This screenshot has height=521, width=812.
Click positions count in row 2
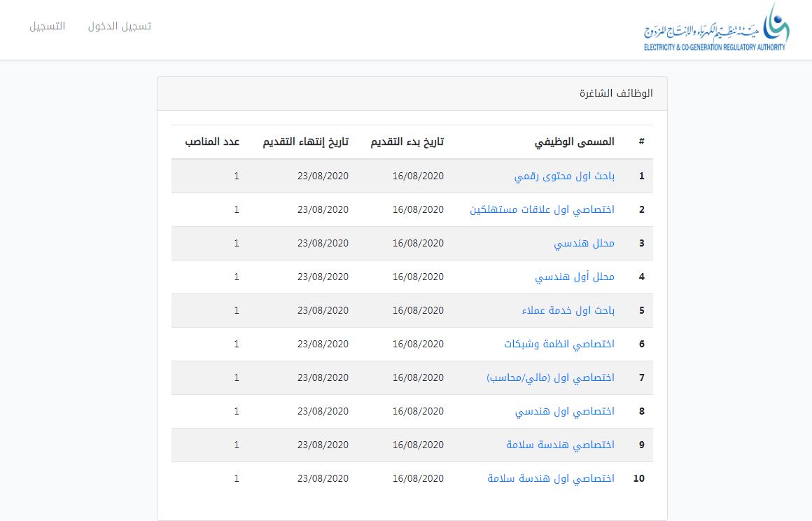237,210
